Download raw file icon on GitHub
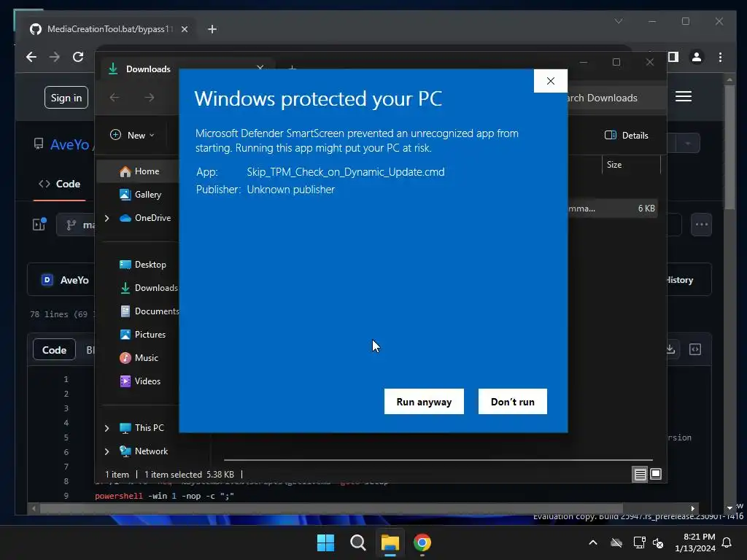The width and height of the screenshot is (747, 560). [x=670, y=349]
